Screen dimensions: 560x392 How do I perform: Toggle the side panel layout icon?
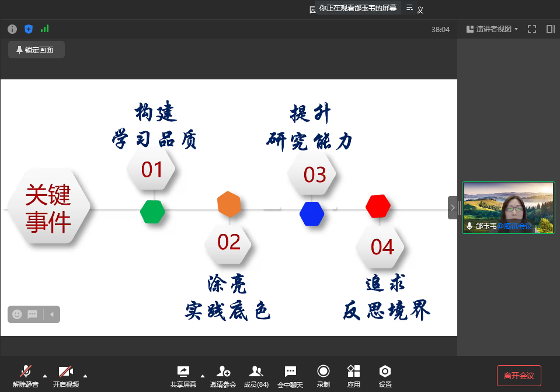(x=550, y=29)
